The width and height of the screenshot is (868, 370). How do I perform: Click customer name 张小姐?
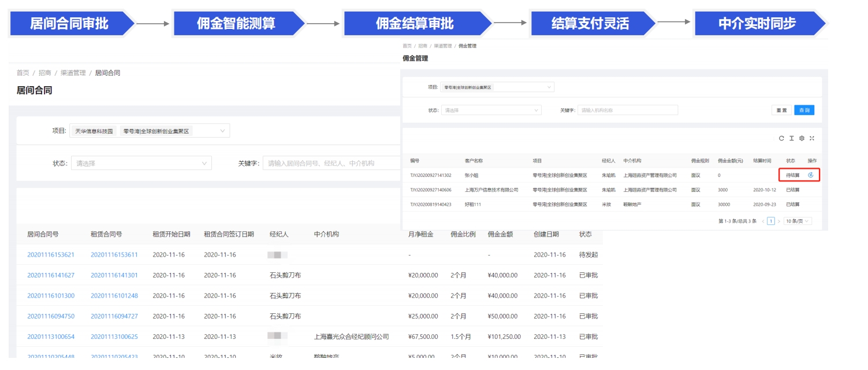click(472, 175)
